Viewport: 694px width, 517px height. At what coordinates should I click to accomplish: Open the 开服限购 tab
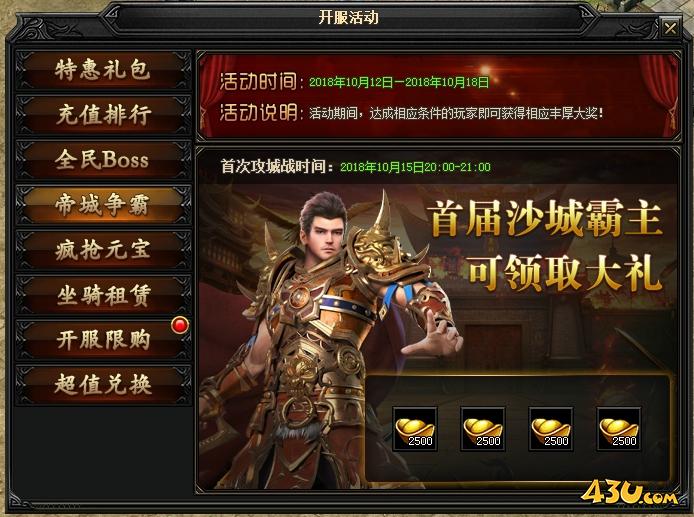click(x=103, y=340)
